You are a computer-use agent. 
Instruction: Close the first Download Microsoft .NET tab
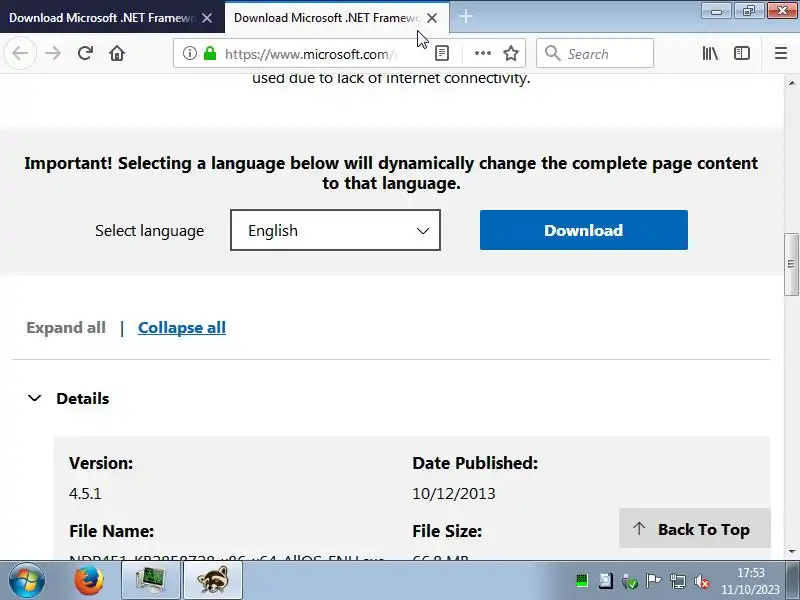[207, 18]
